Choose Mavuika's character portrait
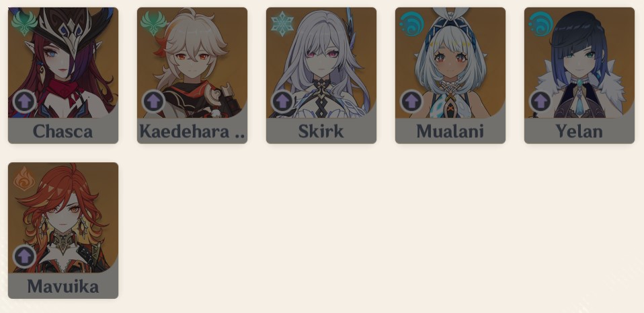Image resolution: width=644 pixels, height=313 pixels. 63,217
